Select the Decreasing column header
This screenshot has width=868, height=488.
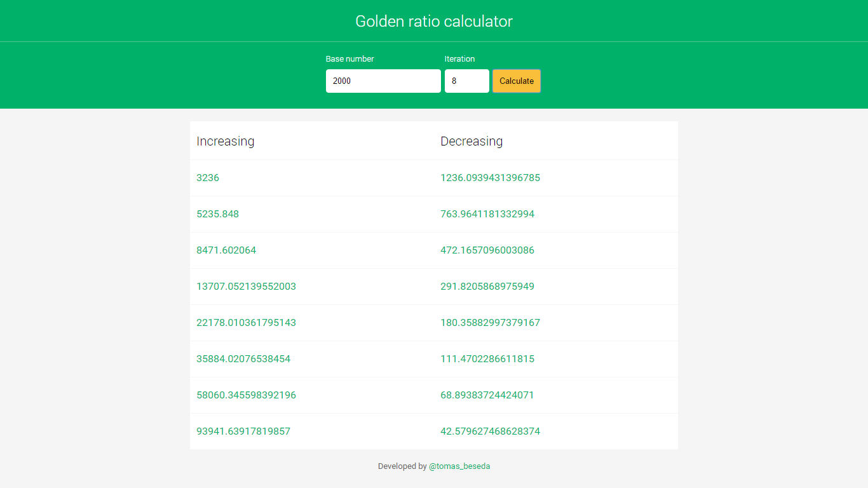coord(471,141)
